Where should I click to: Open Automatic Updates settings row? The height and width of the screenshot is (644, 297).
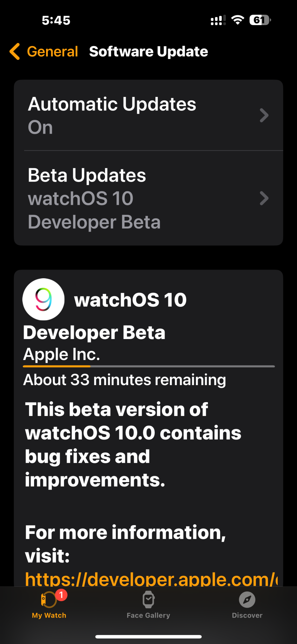click(x=148, y=115)
